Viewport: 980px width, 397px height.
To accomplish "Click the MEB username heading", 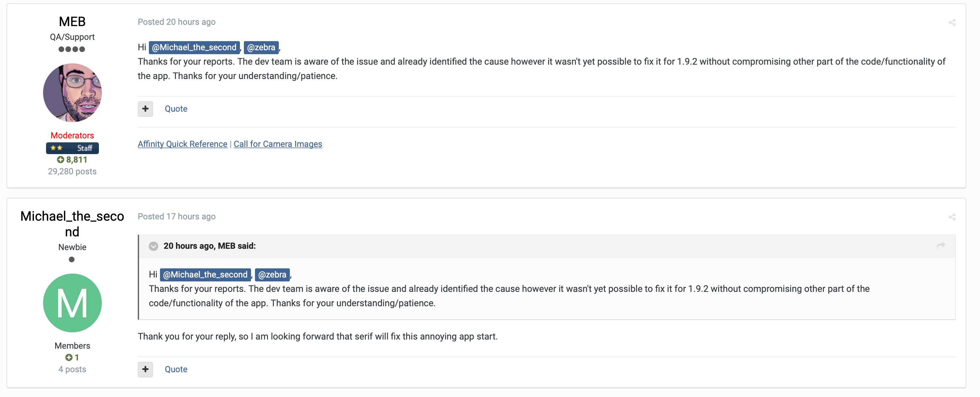I will tap(72, 22).
